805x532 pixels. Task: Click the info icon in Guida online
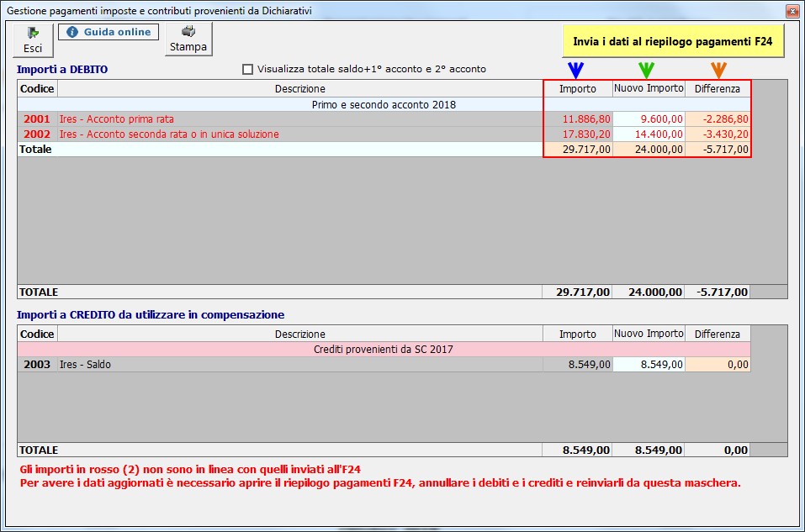click(72, 32)
